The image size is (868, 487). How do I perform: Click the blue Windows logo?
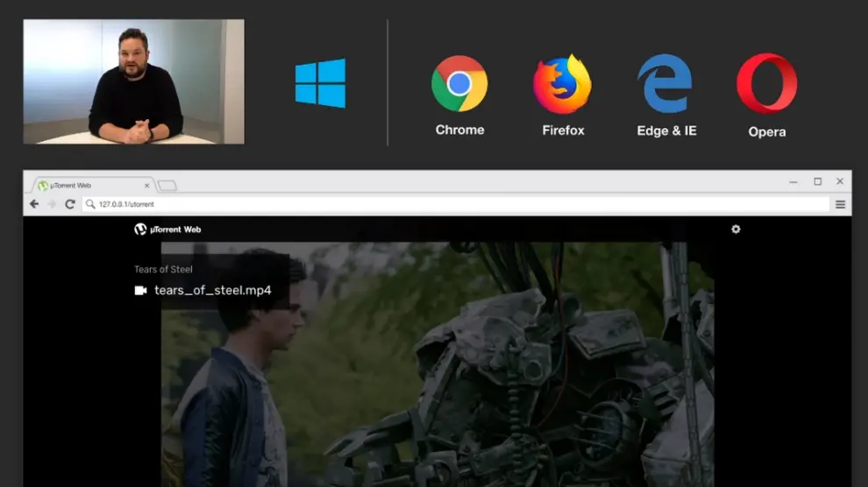tap(320, 83)
